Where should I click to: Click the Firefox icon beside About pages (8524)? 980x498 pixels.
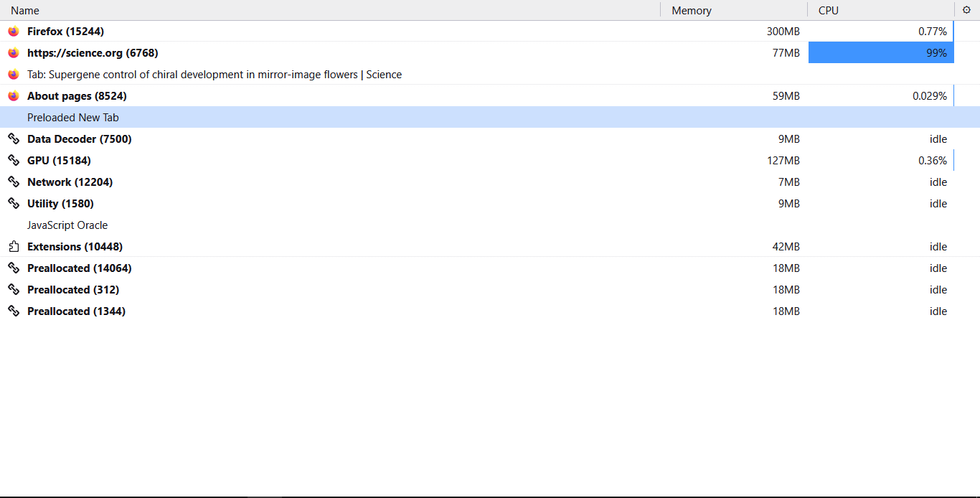tap(13, 96)
